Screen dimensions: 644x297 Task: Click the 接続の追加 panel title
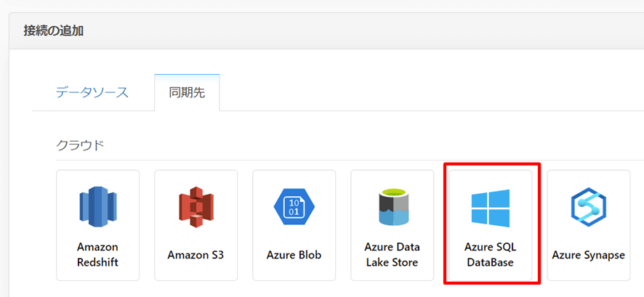click(x=54, y=31)
